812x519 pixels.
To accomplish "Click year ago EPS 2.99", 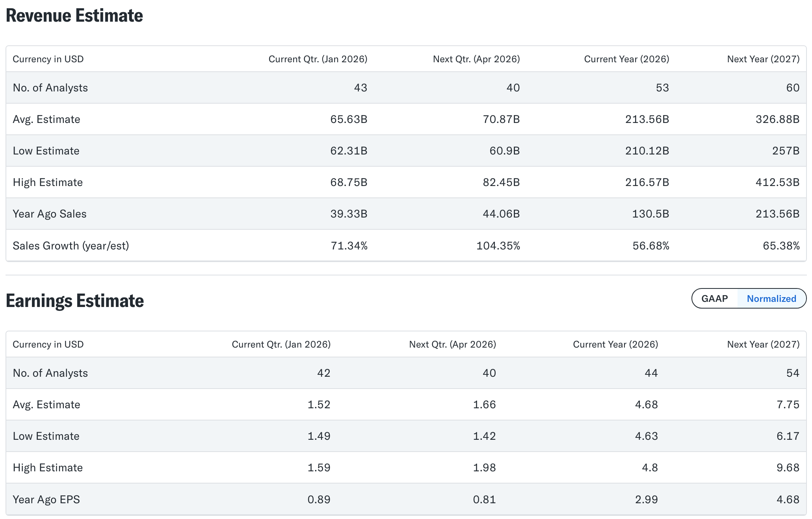I will coord(647,499).
